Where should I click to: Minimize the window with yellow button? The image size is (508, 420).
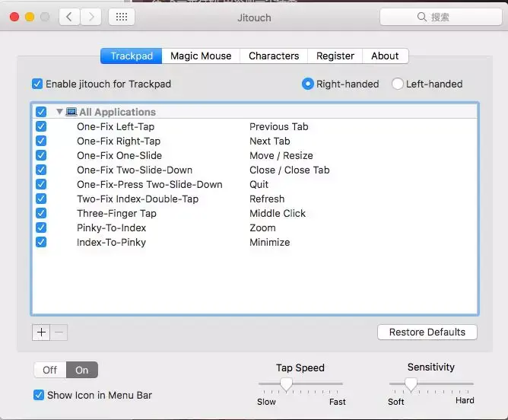(x=30, y=17)
